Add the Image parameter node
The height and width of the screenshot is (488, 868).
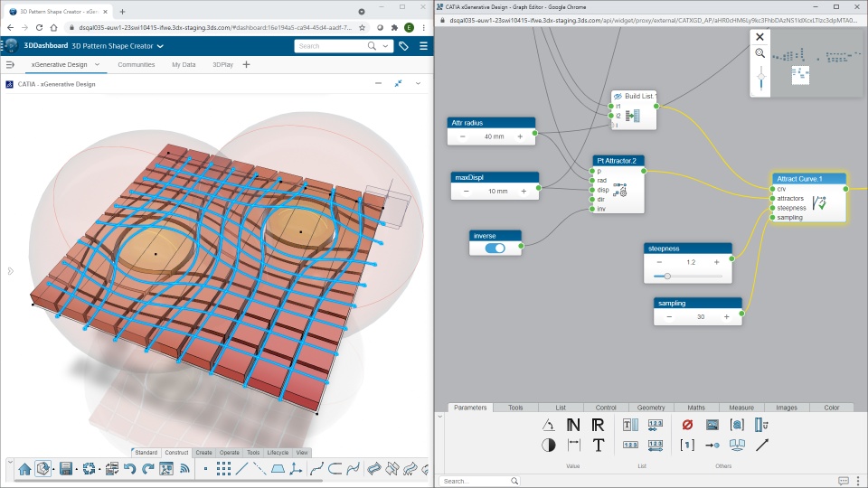[712, 425]
